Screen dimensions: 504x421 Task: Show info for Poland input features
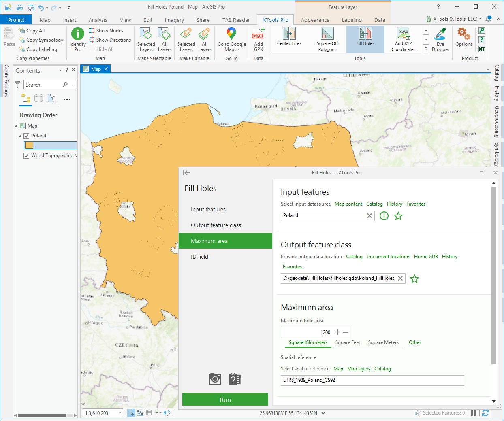pyautogui.click(x=384, y=216)
